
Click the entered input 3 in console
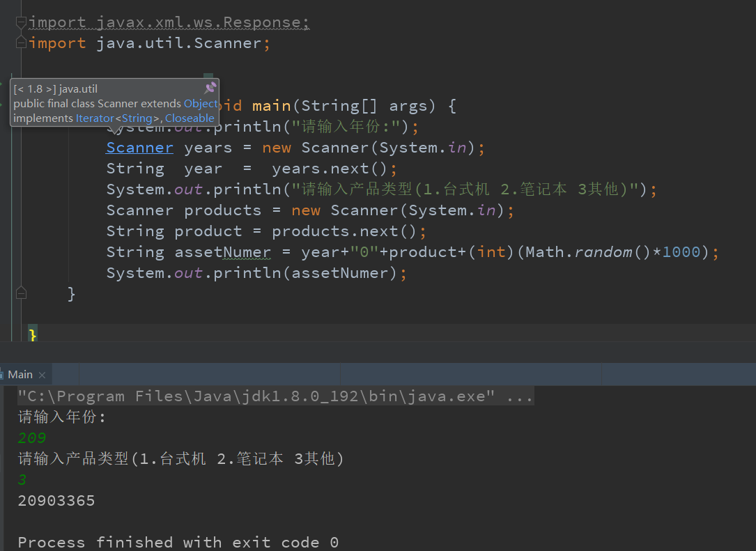tap(22, 480)
